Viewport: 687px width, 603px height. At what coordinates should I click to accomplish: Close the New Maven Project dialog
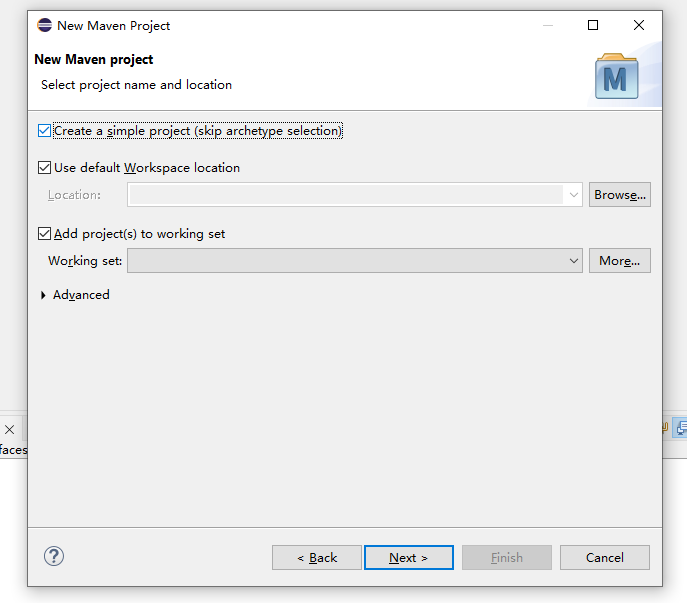(x=639, y=25)
